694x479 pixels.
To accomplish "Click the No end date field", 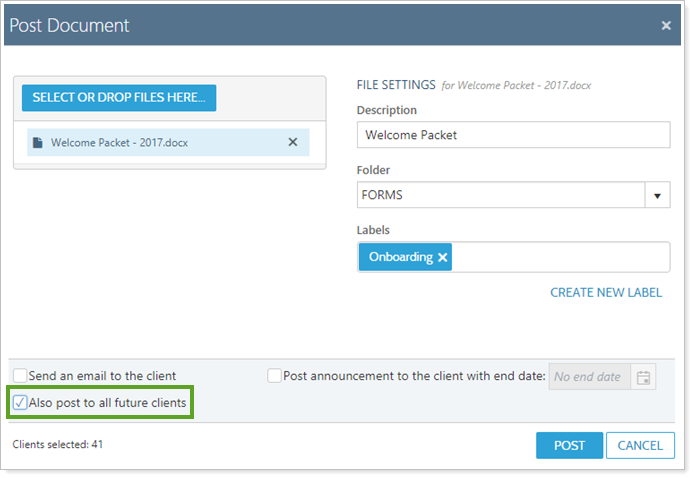I will pyautogui.click(x=590, y=377).
